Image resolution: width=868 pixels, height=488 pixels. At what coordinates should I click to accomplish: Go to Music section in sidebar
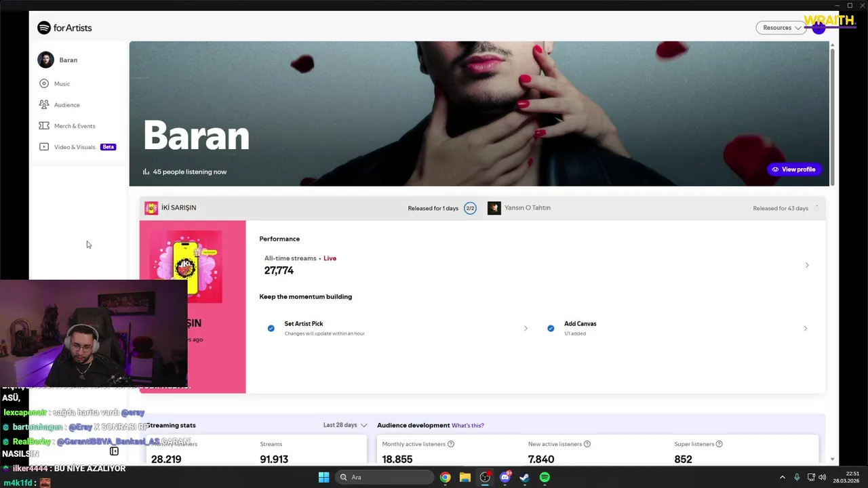(62, 83)
